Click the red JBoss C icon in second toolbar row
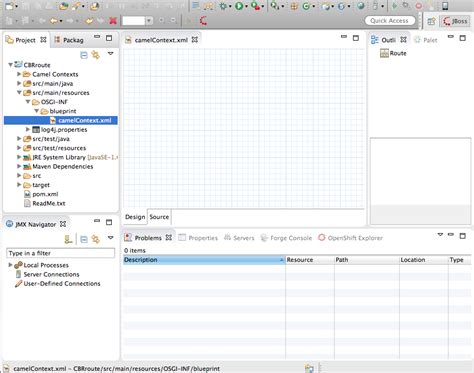The width and height of the screenshot is (474, 373). (203, 21)
